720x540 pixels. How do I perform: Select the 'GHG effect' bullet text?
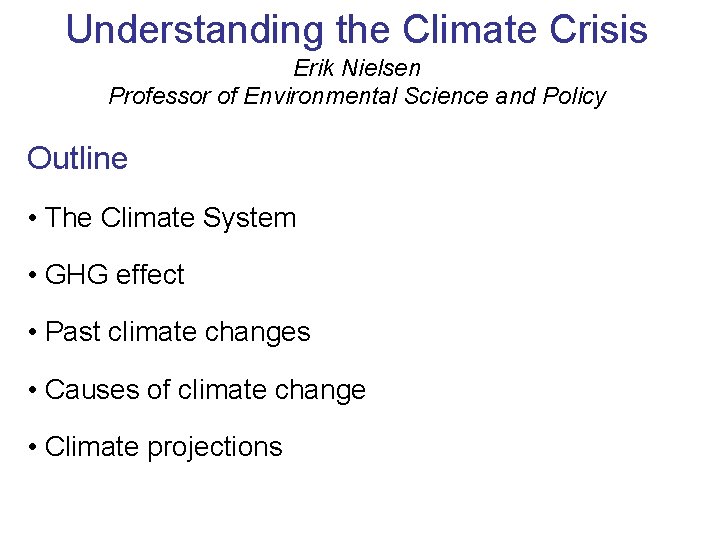click(115, 275)
